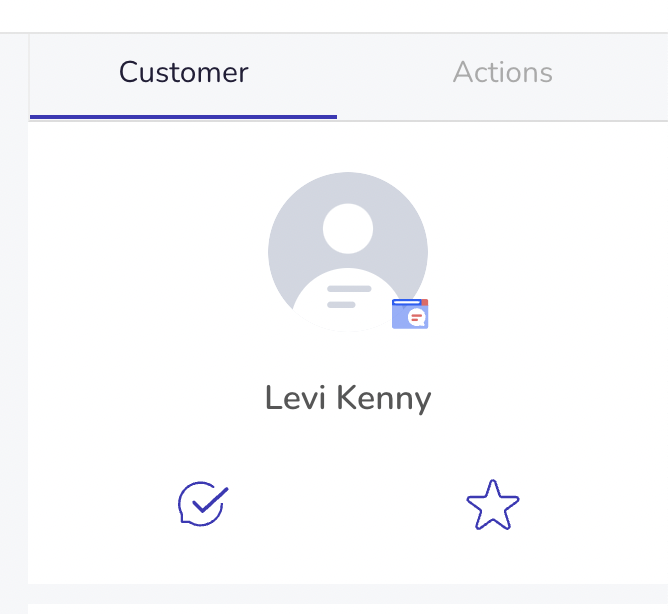The image size is (668, 614).
Task: Mark the conversation resolved with checkmark bubble icon
Action: (x=203, y=504)
